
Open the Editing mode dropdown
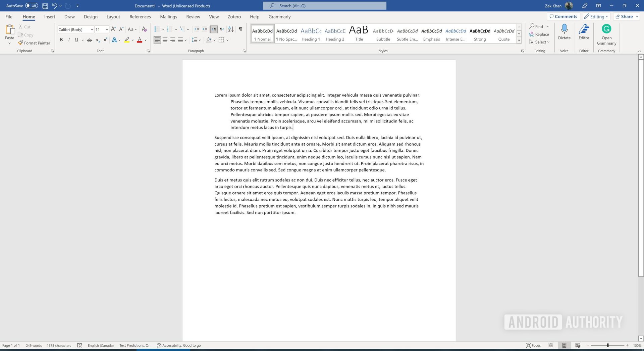(596, 16)
